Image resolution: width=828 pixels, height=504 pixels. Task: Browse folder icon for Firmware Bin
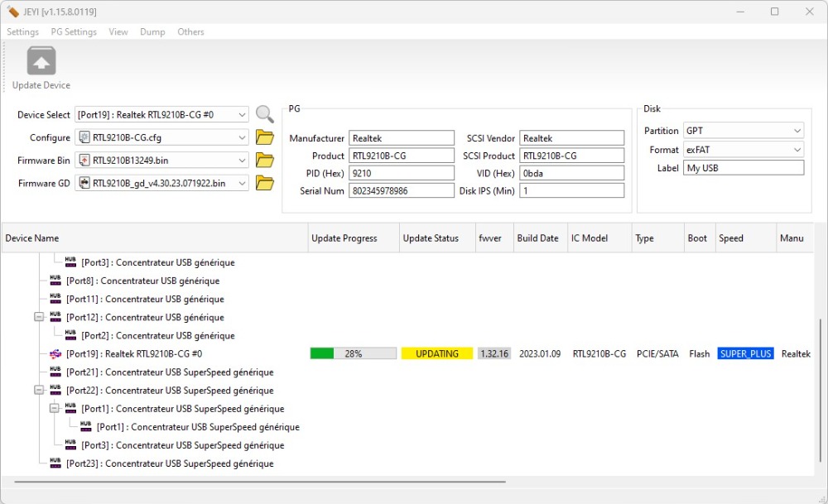264,161
